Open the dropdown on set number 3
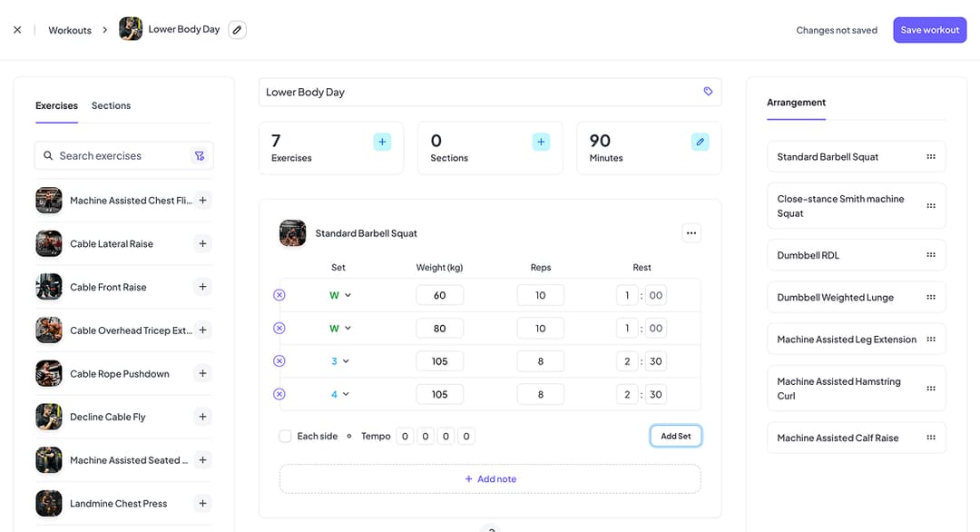The image size is (980, 532). pos(338,360)
